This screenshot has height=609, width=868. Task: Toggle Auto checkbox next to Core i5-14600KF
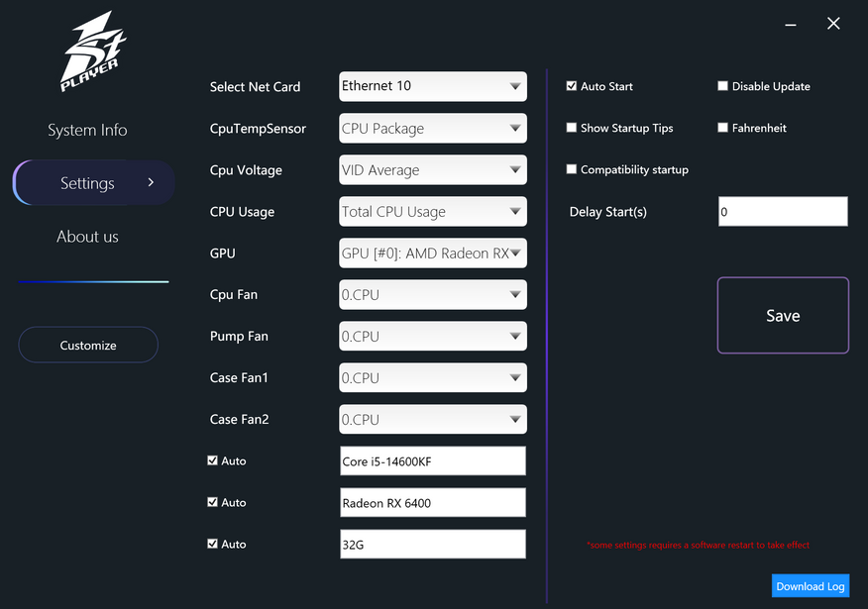click(x=213, y=460)
